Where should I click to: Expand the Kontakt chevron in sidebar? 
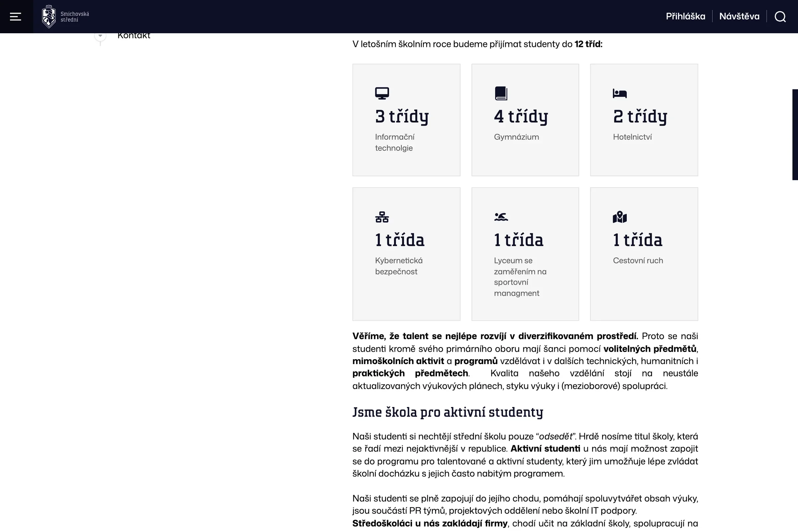tap(100, 35)
